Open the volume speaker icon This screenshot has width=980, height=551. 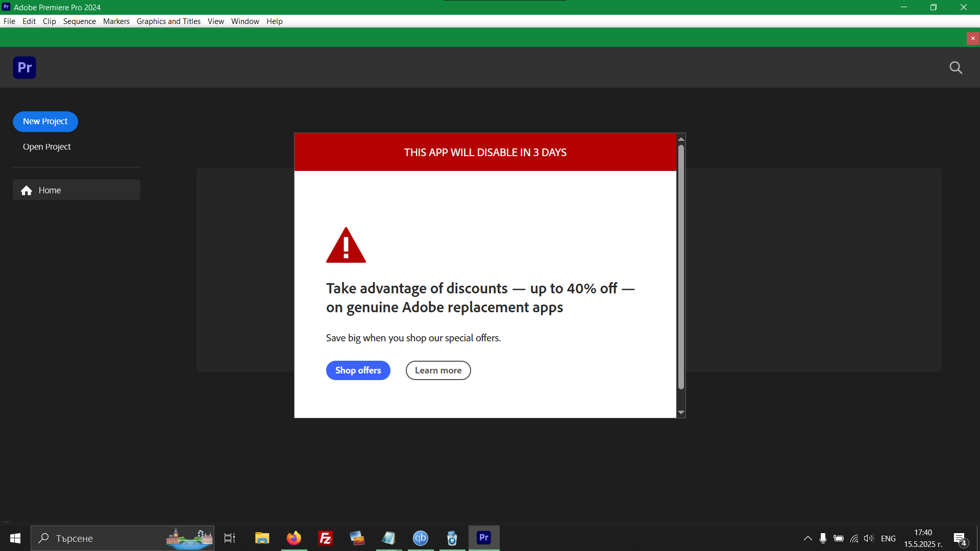click(869, 538)
